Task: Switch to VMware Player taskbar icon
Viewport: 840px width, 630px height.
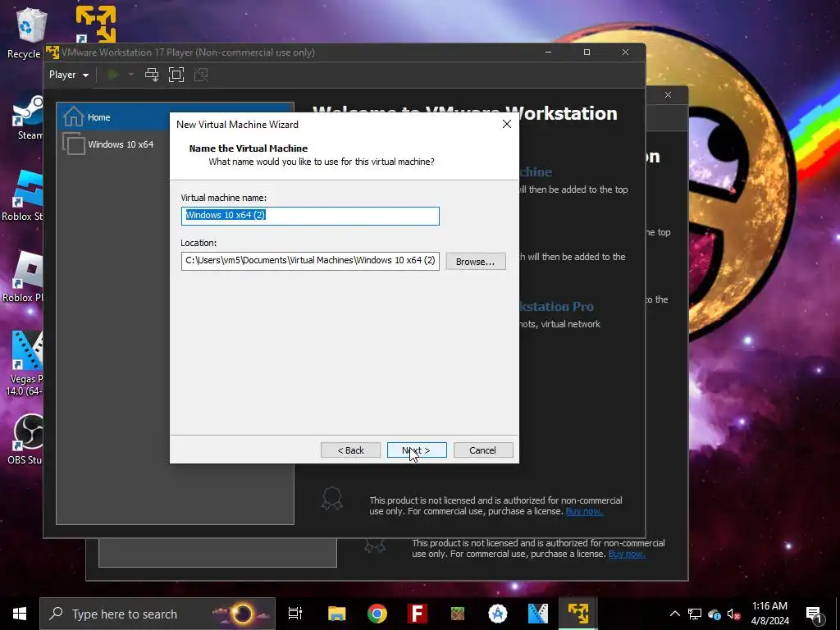Action: (x=578, y=614)
